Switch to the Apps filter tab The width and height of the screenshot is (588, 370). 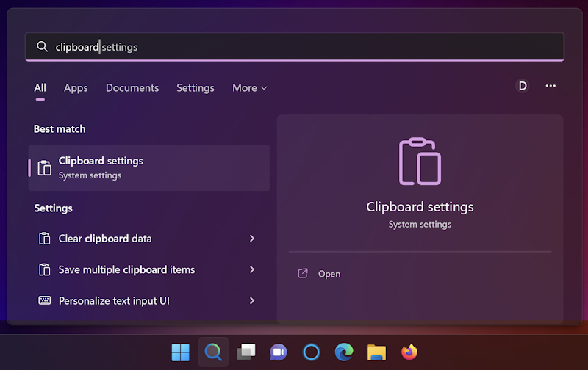click(x=76, y=88)
